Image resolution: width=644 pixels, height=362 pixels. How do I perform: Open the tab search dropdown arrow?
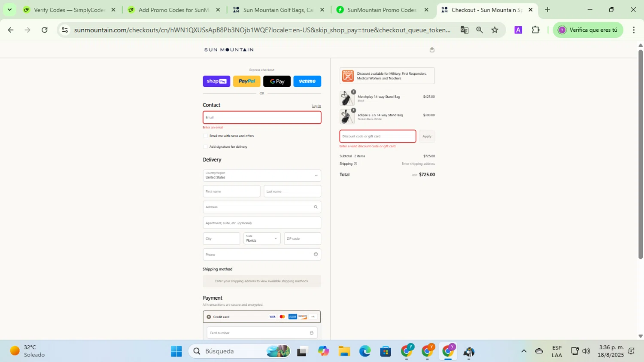pos(9,9)
